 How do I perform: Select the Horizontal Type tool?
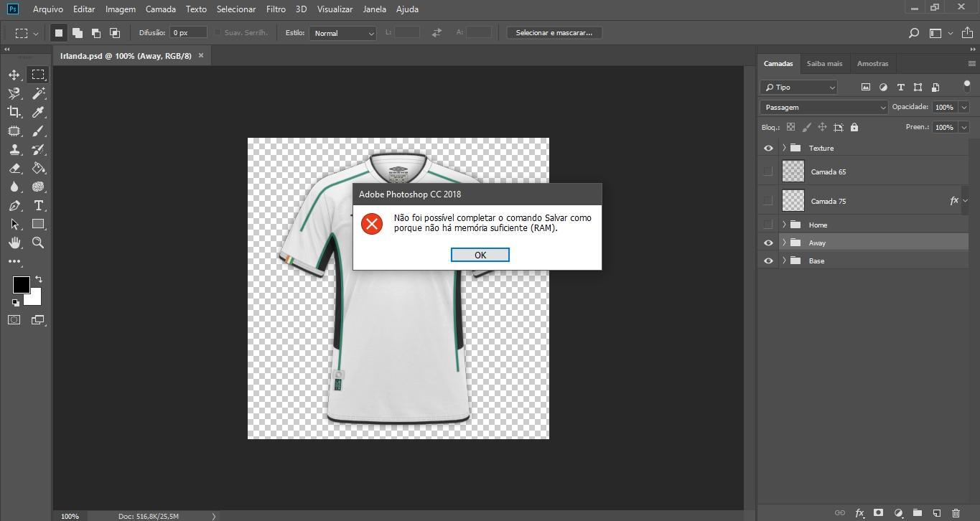pos(38,205)
